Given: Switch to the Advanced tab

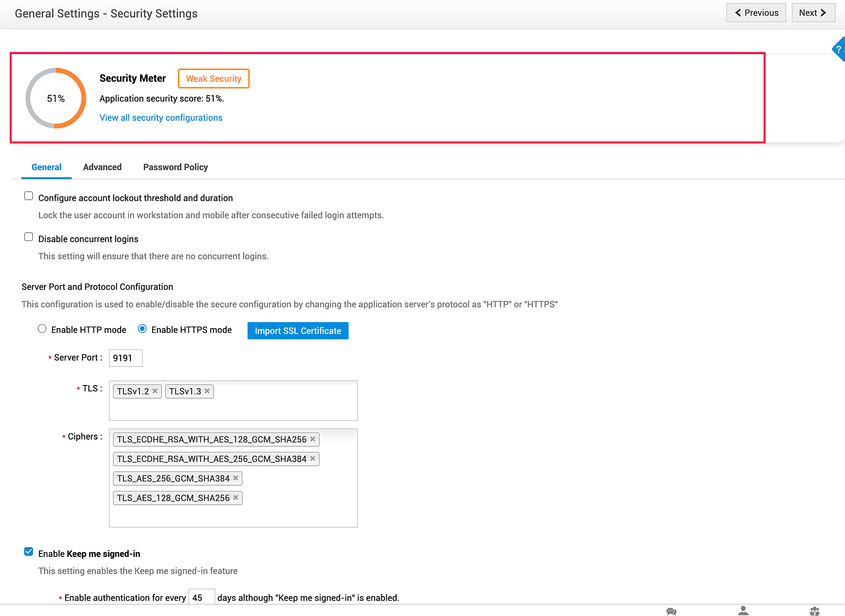Looking at the screenshot, I should tap(102, 167).
